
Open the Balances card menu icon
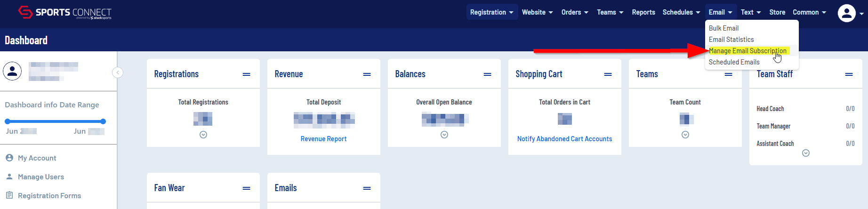pyautogui.click(x=487, y=74)
